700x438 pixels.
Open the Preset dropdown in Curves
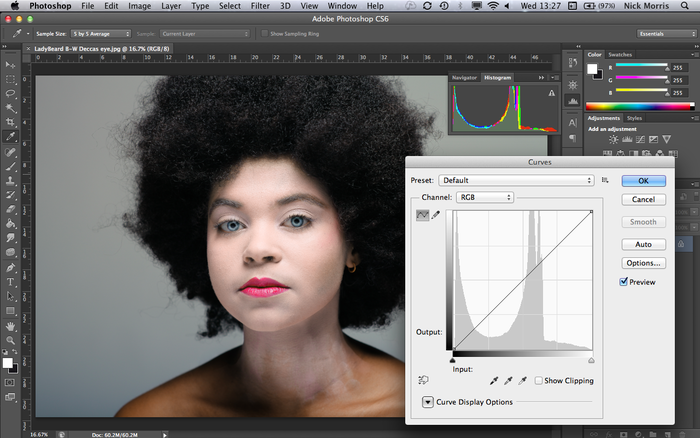[517, 180]
